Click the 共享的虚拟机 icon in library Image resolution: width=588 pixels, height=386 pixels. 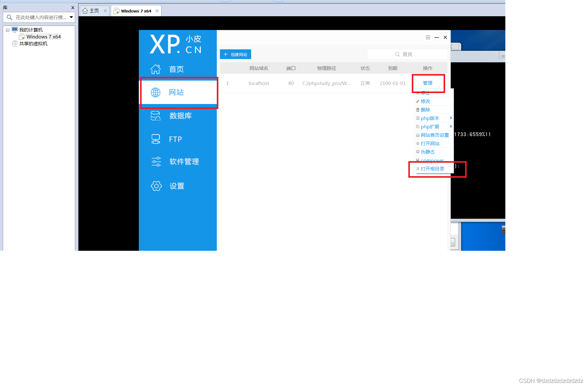tap(15, 43)
